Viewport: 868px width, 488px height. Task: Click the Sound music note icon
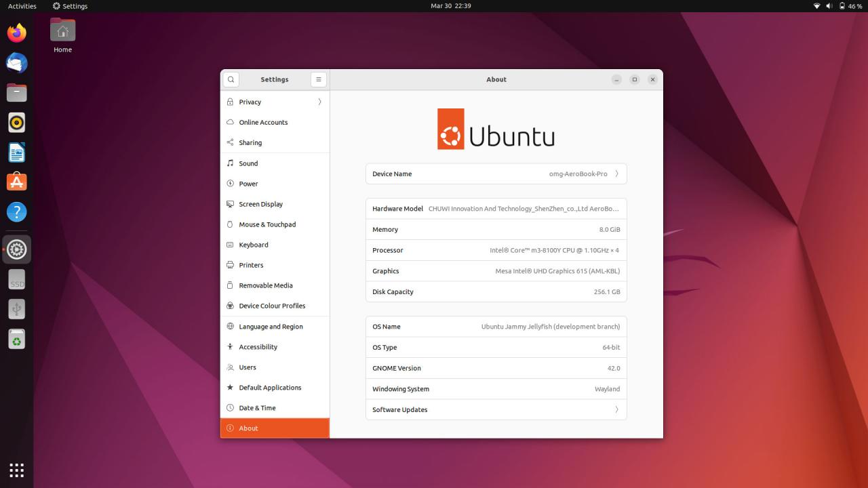[230, 163]
